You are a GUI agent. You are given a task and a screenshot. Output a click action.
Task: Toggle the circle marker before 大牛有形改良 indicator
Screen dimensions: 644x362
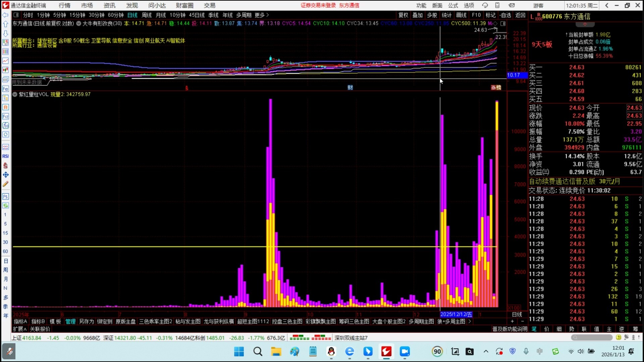tap(78, 23)
